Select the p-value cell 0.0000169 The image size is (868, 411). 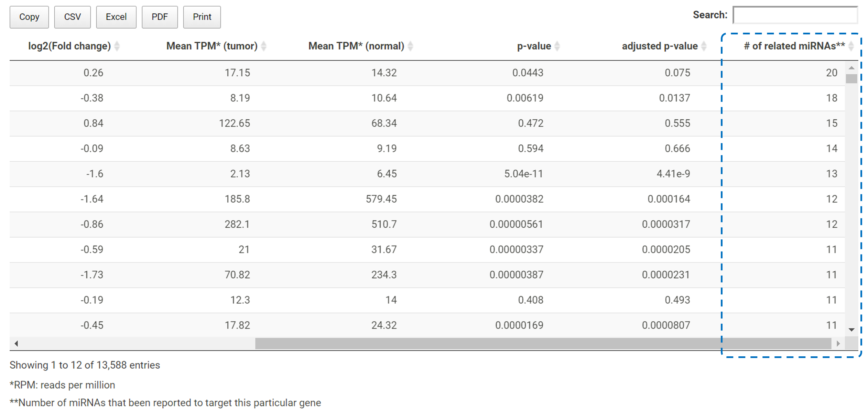coord(519,325)
